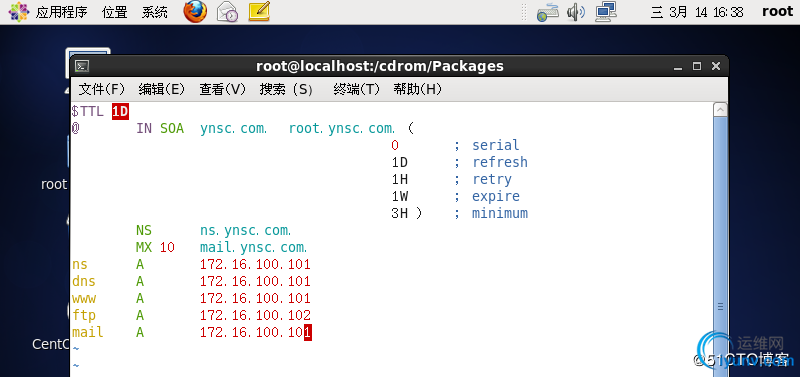Screen dimensions: 800x377
Task: Click the keyboard input tray icon
Action: tap(548, 13)
